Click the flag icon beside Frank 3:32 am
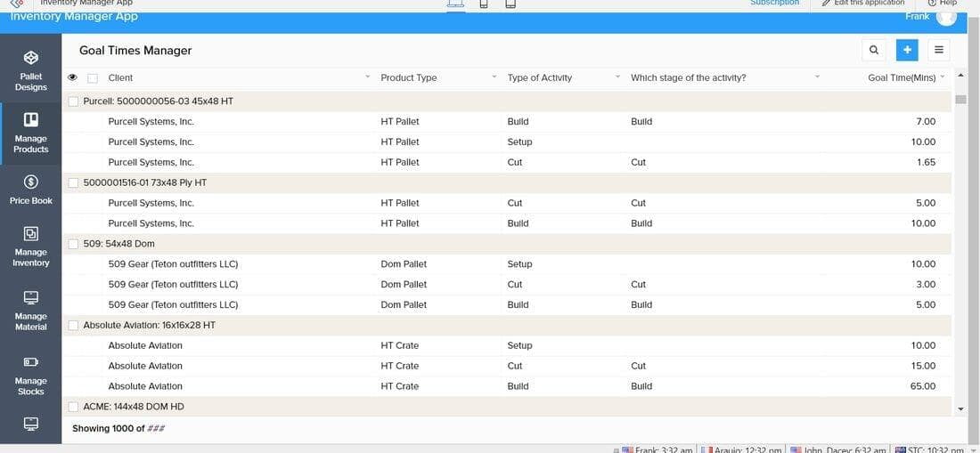980x453 pixels. [x=627, y=449]
